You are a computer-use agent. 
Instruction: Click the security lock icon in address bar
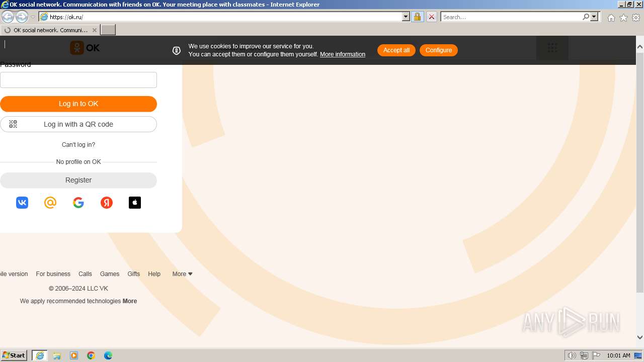click(417, 17)
